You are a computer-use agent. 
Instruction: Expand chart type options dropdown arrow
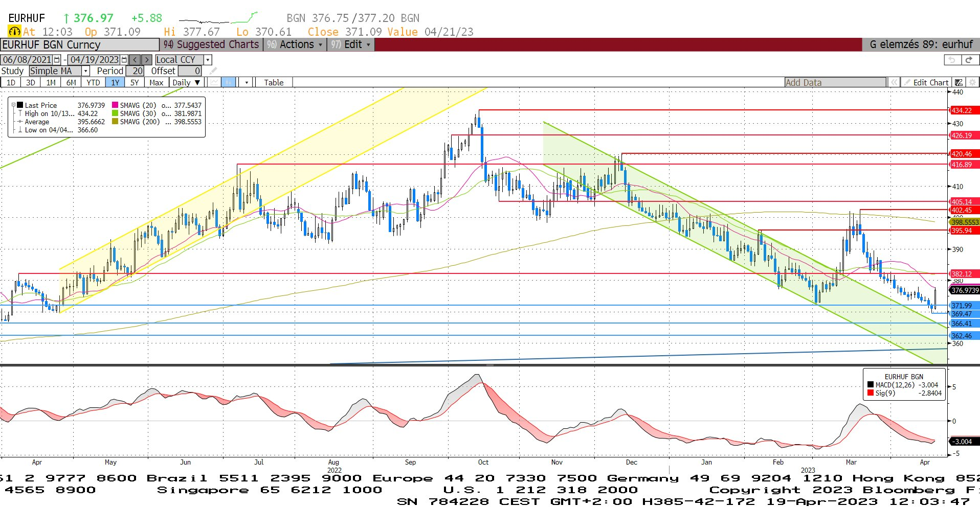click(x=247, y=82)
